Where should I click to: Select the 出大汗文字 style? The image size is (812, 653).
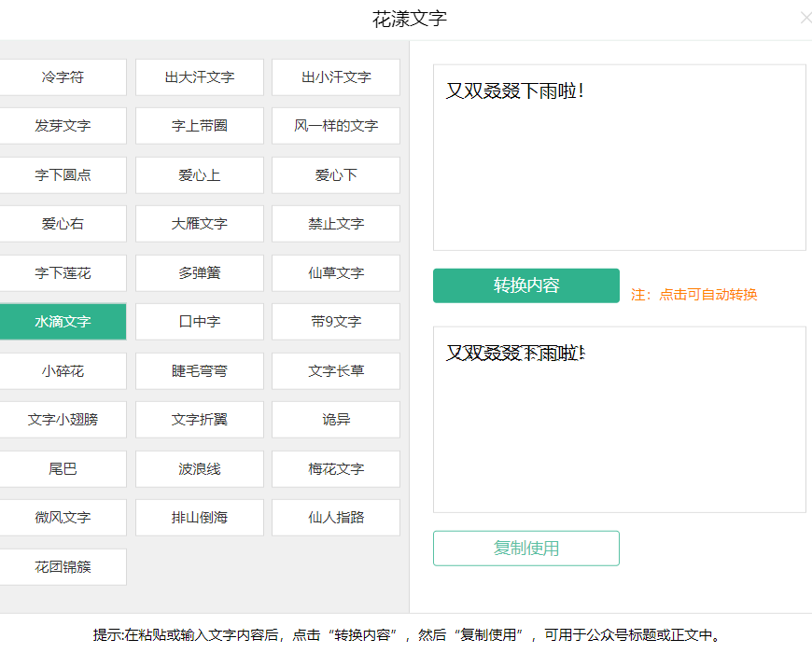coord(199,77)
